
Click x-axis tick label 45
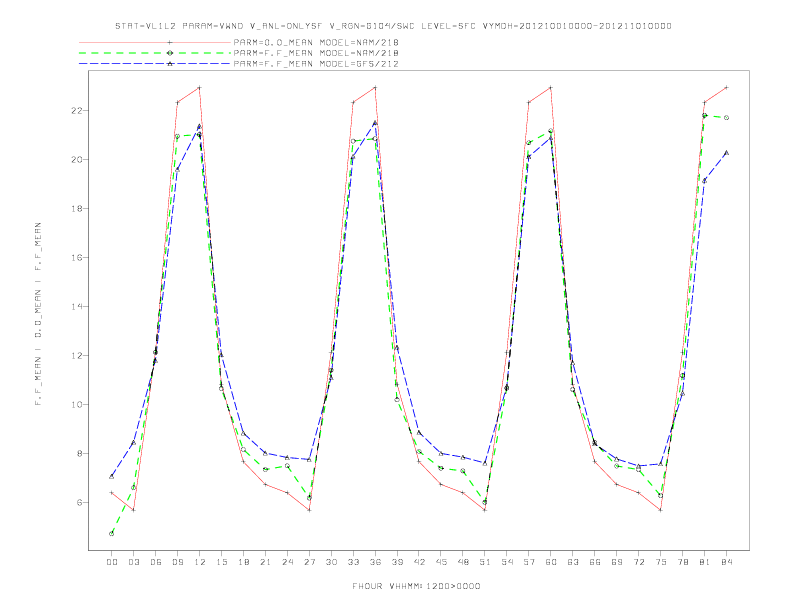coord(441,562)
